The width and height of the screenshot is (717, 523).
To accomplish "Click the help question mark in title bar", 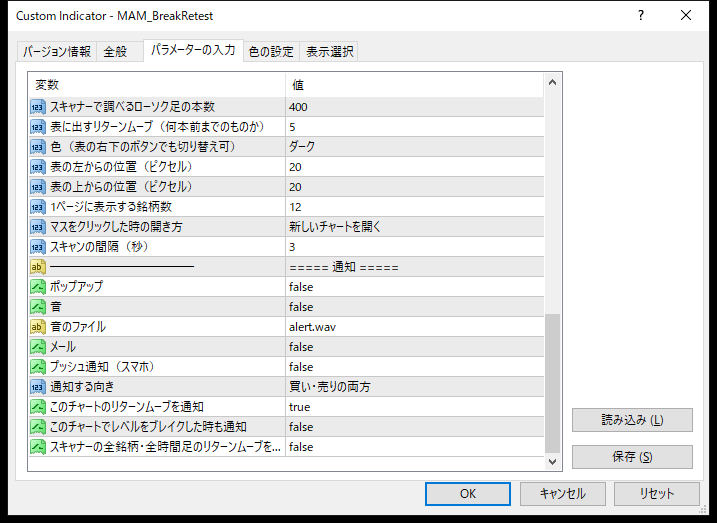I will [641, 16].
